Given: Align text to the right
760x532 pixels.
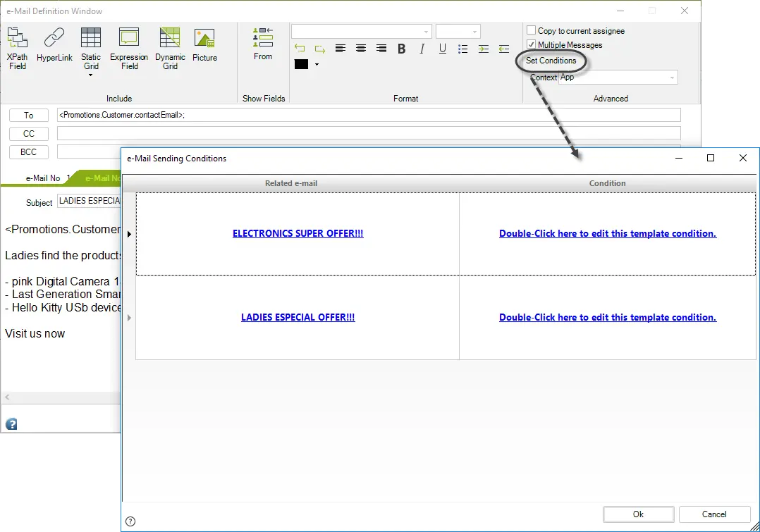Looking at the screenshot, I should pyautogui.click(x=381, y=49).
